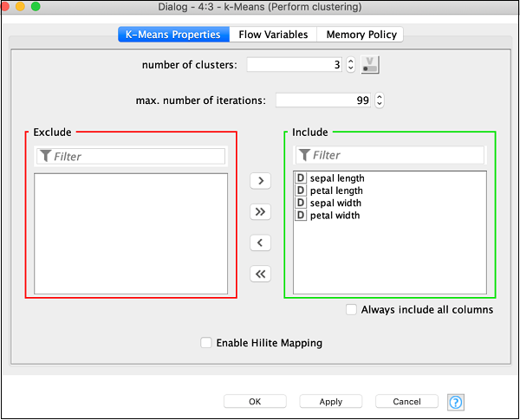Click the max iterations stepper arrows
The width and height of the screenshot is (520, 420).
[x=379, y=100]
